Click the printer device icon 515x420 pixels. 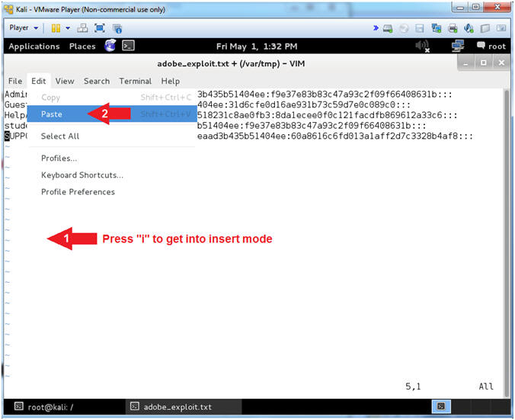(x=453, y=28)
